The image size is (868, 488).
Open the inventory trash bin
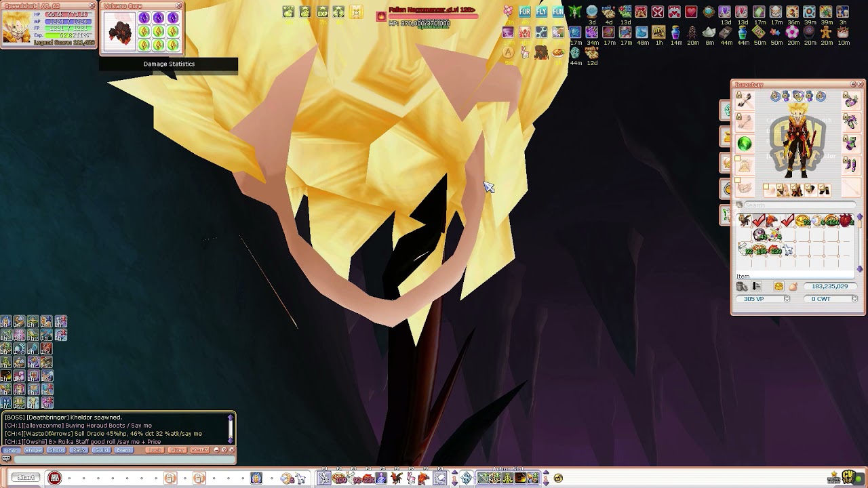click(742, 287)
